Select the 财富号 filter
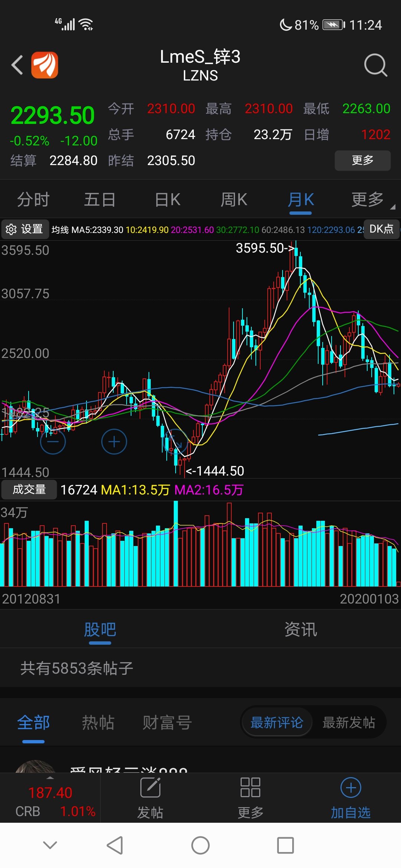The width and height of the screenshot is (401, 868). [167, 723]
